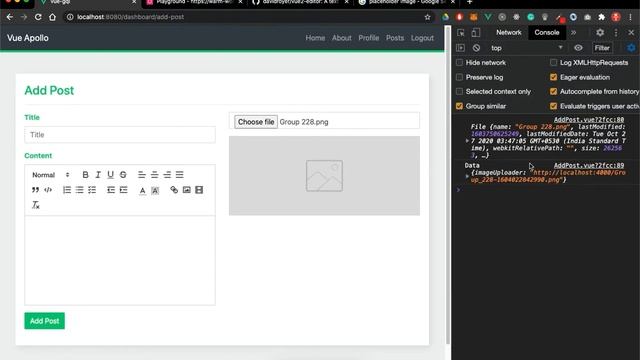Show the console sidebar panel
640x360 pixels.
tap(460, 48)
